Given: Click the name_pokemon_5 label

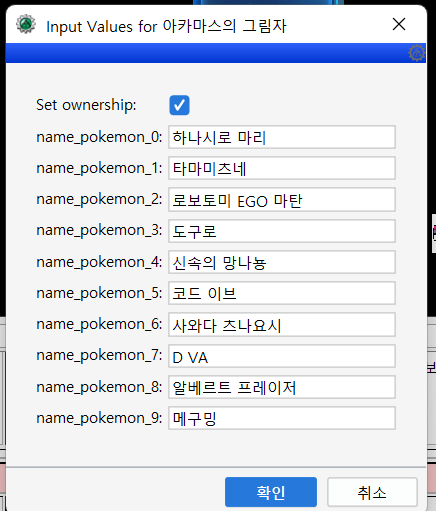Looking at the screenshot, I should pyautogui.click(x=99, y=293).
